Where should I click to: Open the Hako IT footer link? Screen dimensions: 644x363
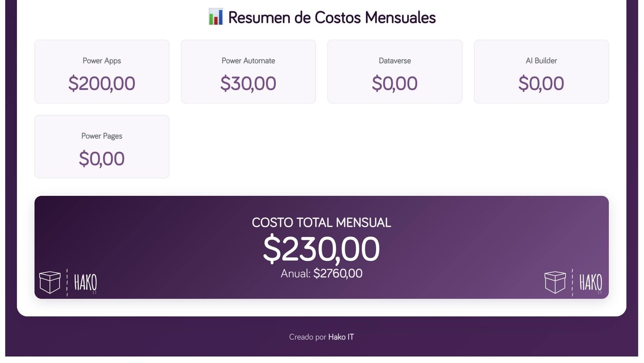click(x=341, y=337)
